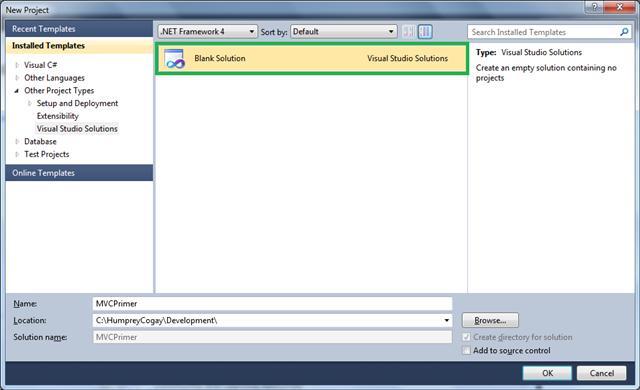Select Setup and Deployment tree item

[x=77, y=103]
